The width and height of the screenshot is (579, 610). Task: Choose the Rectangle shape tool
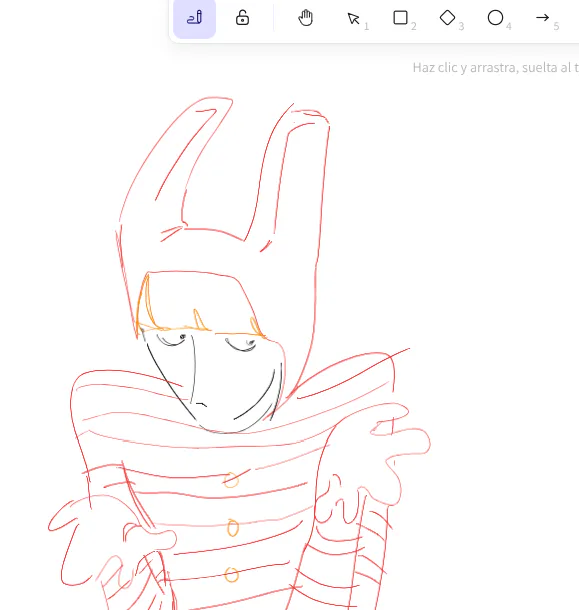coord(400,18)
